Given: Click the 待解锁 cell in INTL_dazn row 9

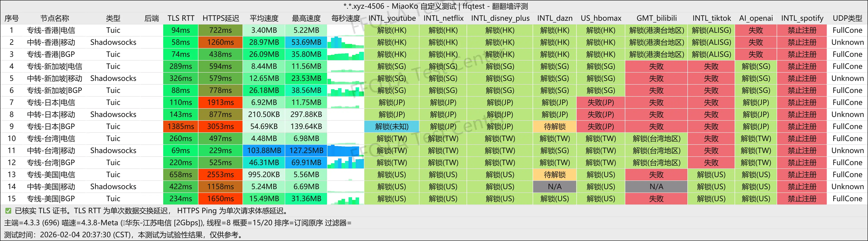Looking at the screenshot, I should coord(555,127).
